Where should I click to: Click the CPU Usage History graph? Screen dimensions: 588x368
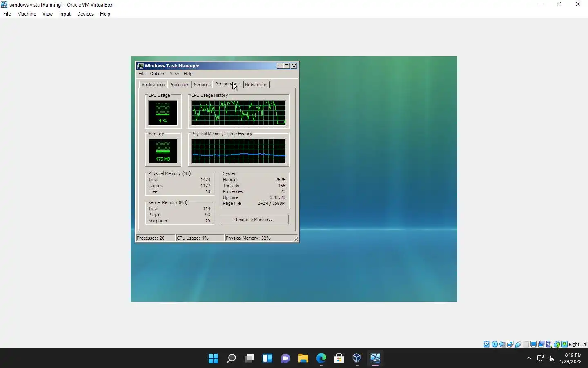coord(238,112)
